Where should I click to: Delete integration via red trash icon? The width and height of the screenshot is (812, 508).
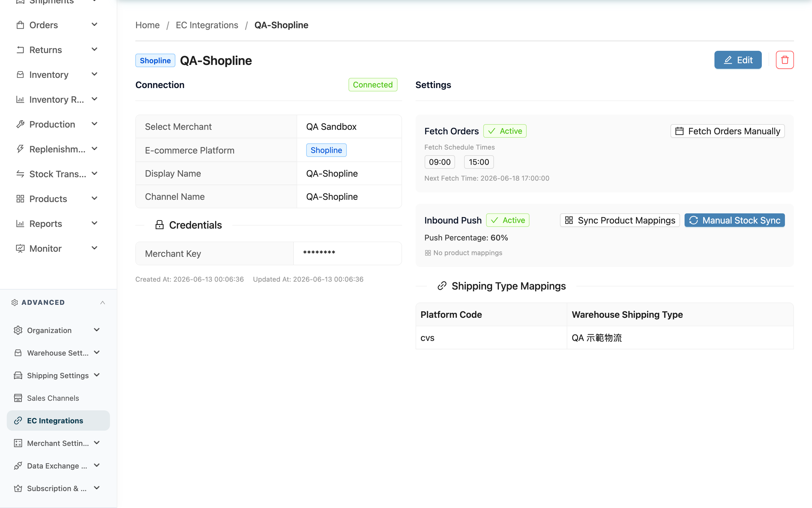click(784, 60)
